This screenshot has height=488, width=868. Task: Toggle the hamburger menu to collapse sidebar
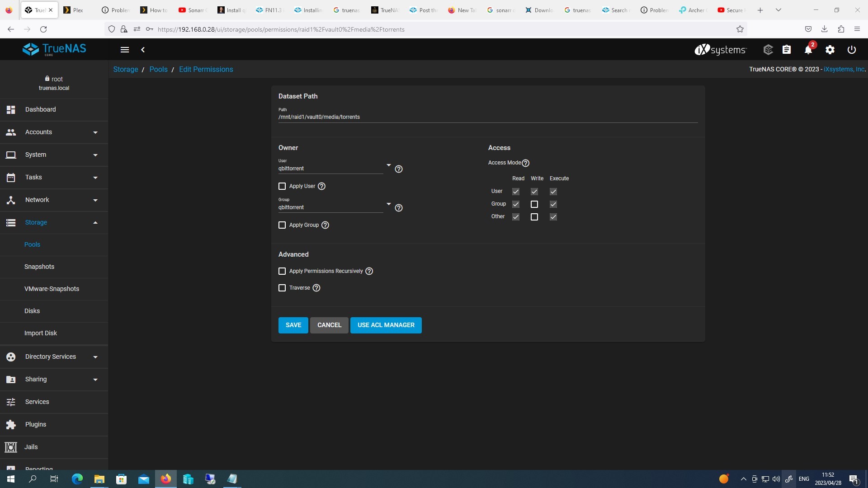click(125, 50)
